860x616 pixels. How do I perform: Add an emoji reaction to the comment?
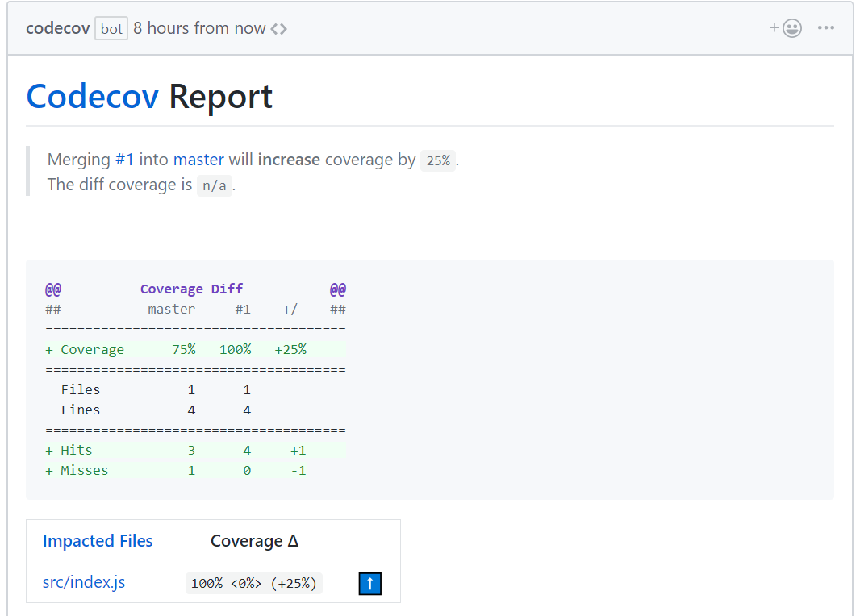point(786,28)
